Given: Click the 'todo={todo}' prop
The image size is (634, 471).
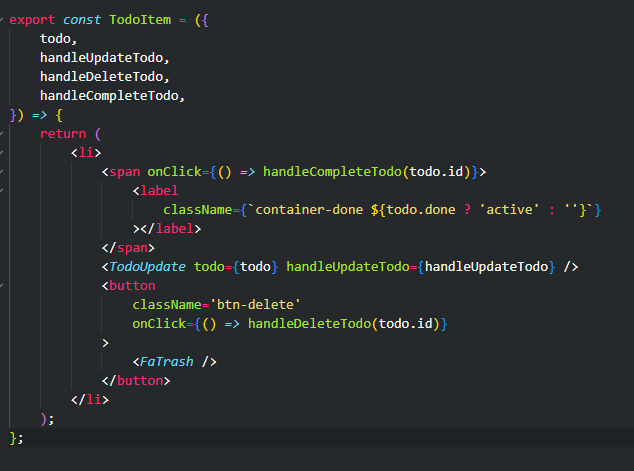Looking at the screenshot, I should [236, 267].
